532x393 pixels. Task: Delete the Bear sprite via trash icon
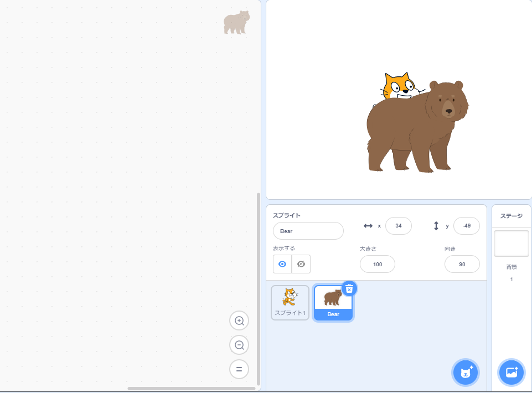[x=349, y=289]
